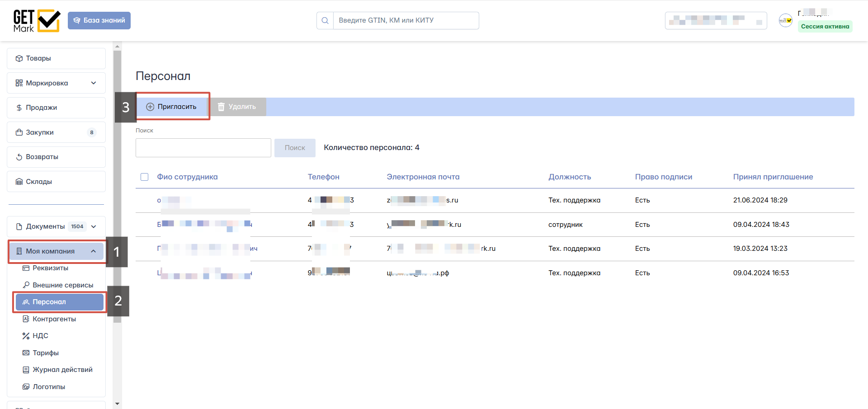Viewport: 868px width, 409px height.
Task: Click the plus icon on Пригласить
Action: [150, 107]
